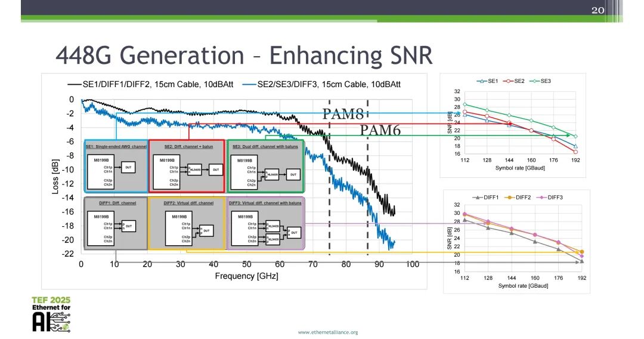Select "DIFF3: Virtual diff. channel with baluns" title
Screen dimensions: 644x339
tap(265, 203)
